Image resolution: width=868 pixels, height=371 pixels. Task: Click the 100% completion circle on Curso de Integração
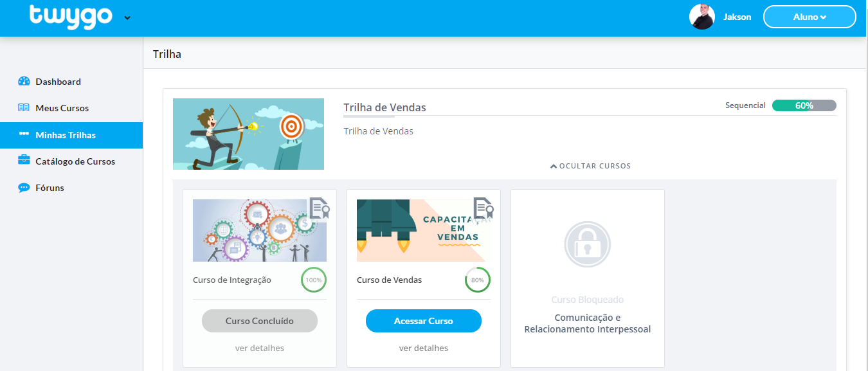coord(313,280)
